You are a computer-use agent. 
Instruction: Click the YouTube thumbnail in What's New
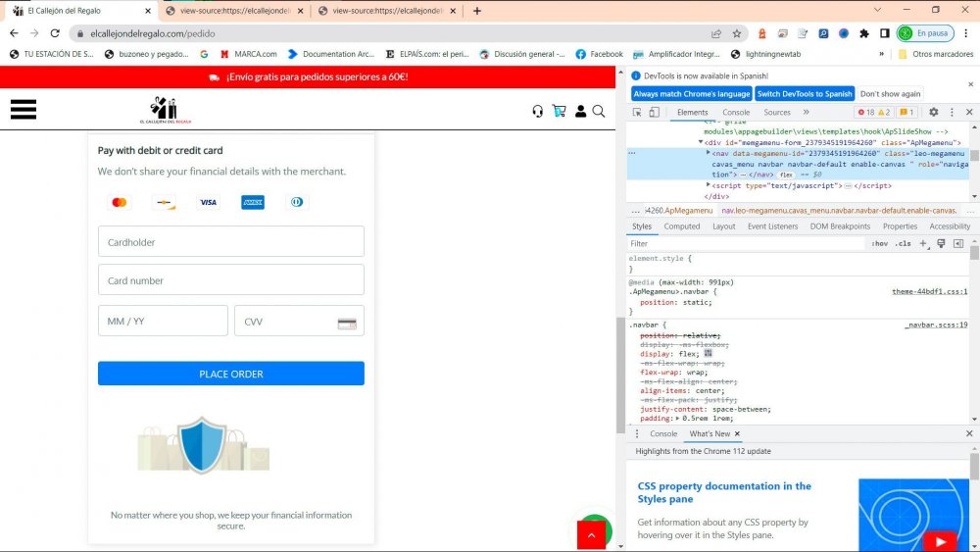[x=914, y=515]
